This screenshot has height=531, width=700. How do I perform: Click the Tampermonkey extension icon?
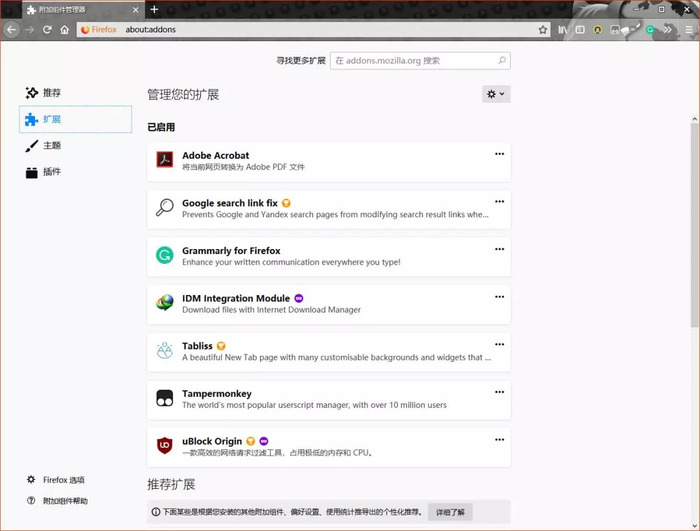click(165, 397)
